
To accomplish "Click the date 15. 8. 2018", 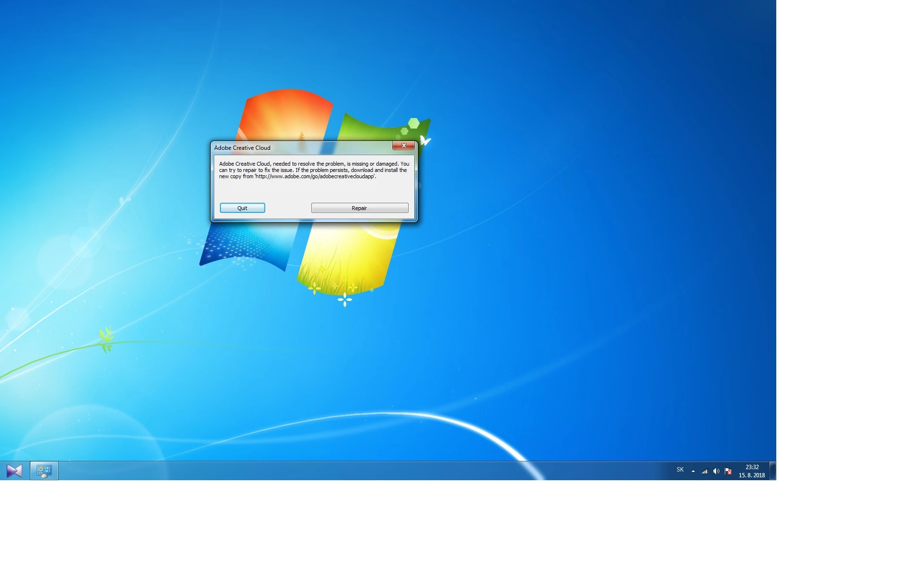I will point(752,475).
